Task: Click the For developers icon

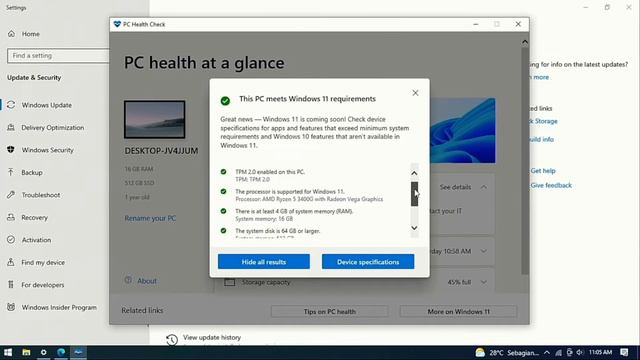Action: [x=11, y=284]
